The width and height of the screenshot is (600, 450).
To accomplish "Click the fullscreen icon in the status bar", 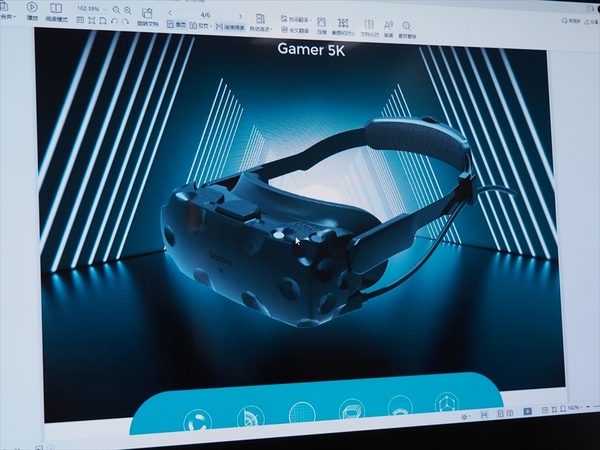I will 484,415.
